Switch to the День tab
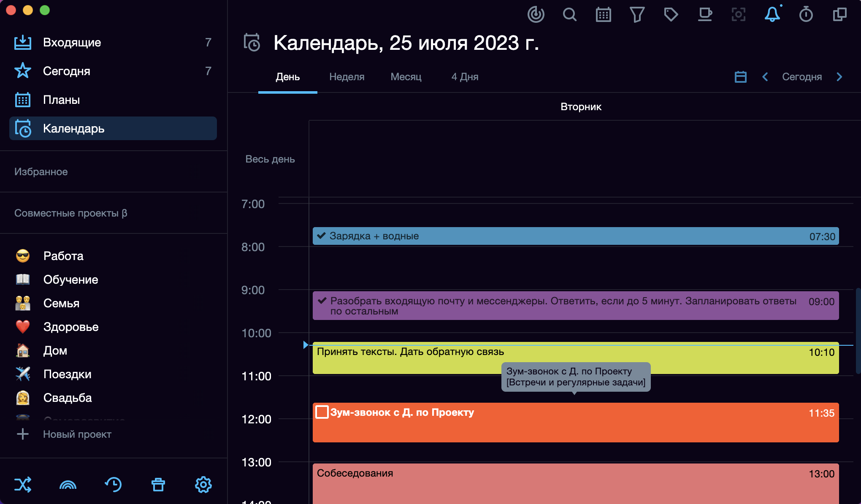Screen dimensions: 861x504 (x=288, y=77)
